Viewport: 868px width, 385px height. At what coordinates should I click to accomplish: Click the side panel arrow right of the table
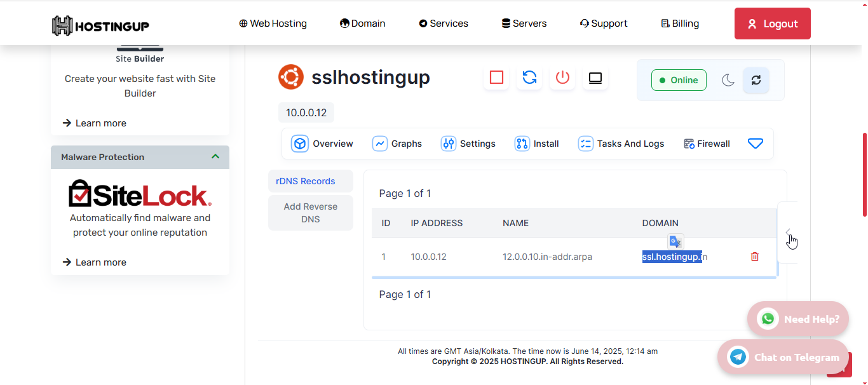point(788,233)
